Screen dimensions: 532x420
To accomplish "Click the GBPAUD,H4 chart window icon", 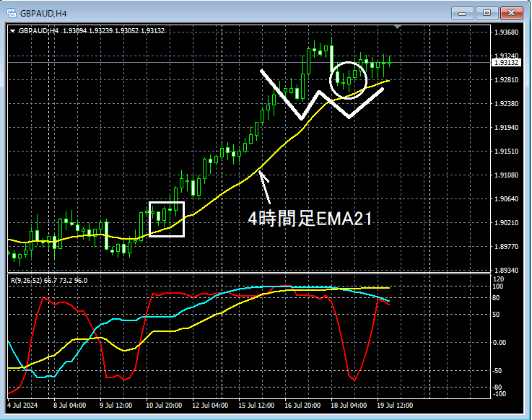I will tap(12, 14).
